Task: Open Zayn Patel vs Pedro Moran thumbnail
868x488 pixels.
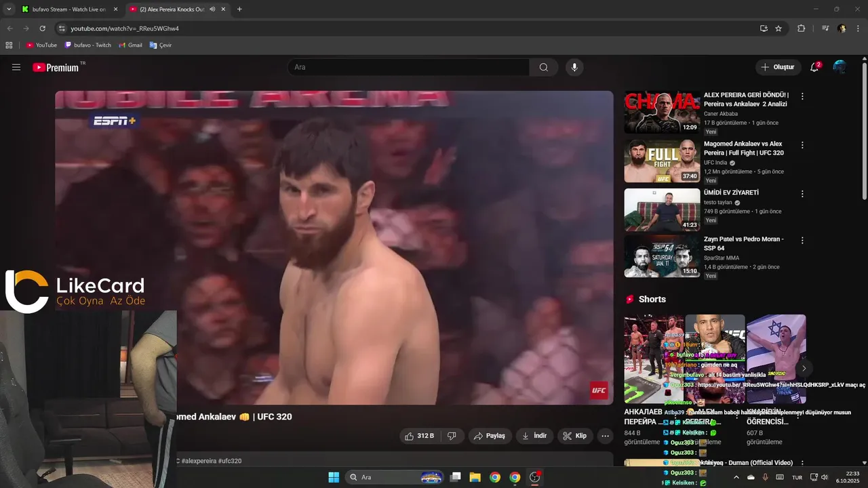Action: coord(662,256)
